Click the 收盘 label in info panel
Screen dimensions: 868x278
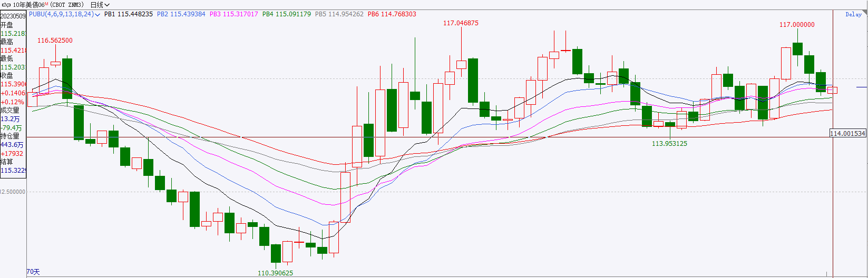coord(7,75)
